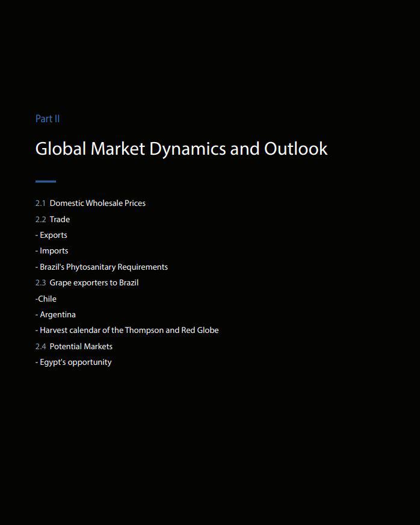The height and width of the screenshot is (525, 420).
Task: Click the "2.4" section number
Action: tap(40, 346)
